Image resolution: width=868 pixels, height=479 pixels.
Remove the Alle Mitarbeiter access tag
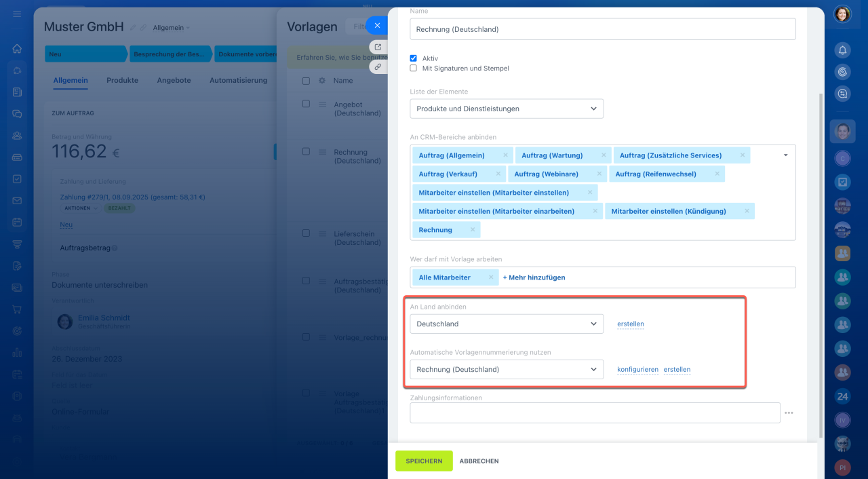(491, 277)
